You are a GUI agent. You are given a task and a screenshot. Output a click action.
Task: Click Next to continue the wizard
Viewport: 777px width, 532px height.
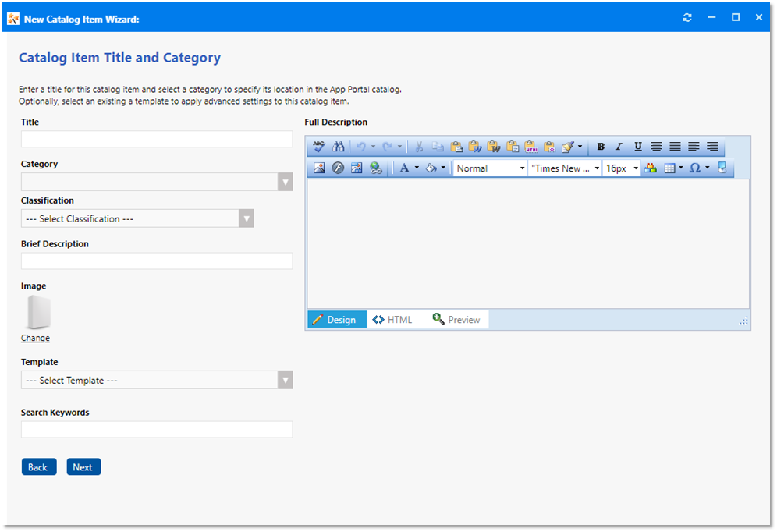[x=83, y=466]
